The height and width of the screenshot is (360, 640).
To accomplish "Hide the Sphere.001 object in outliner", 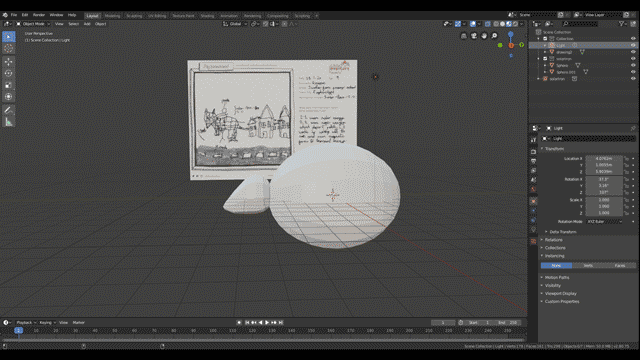I will coord(633,72).
